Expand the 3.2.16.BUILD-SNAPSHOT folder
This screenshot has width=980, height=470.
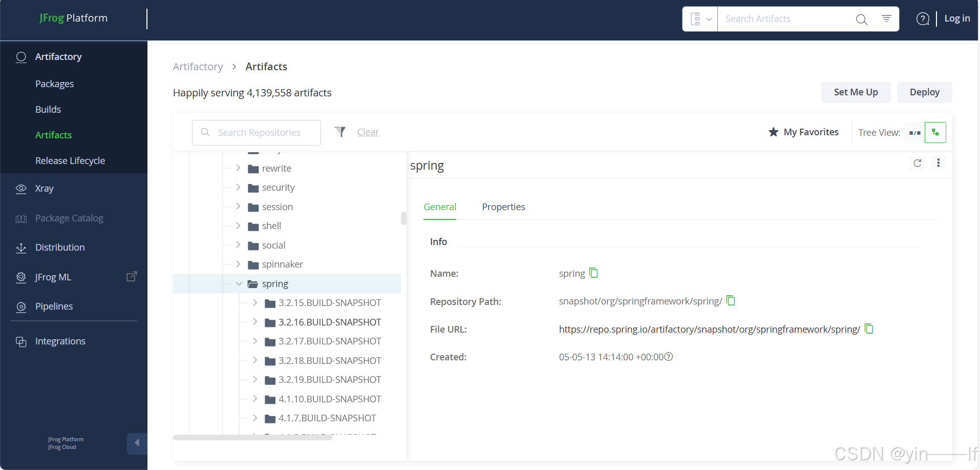click(x=255, y=321)
